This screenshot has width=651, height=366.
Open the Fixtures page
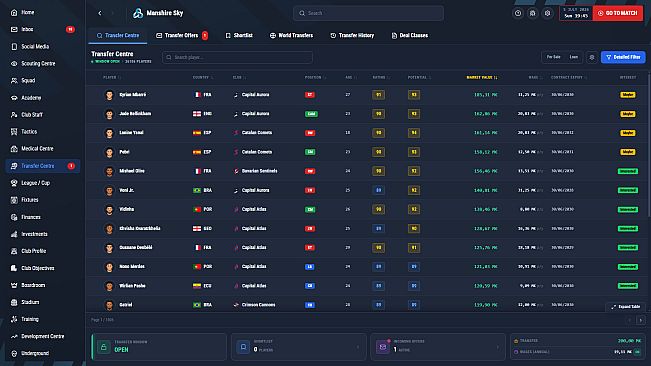(x=42, y=200)
